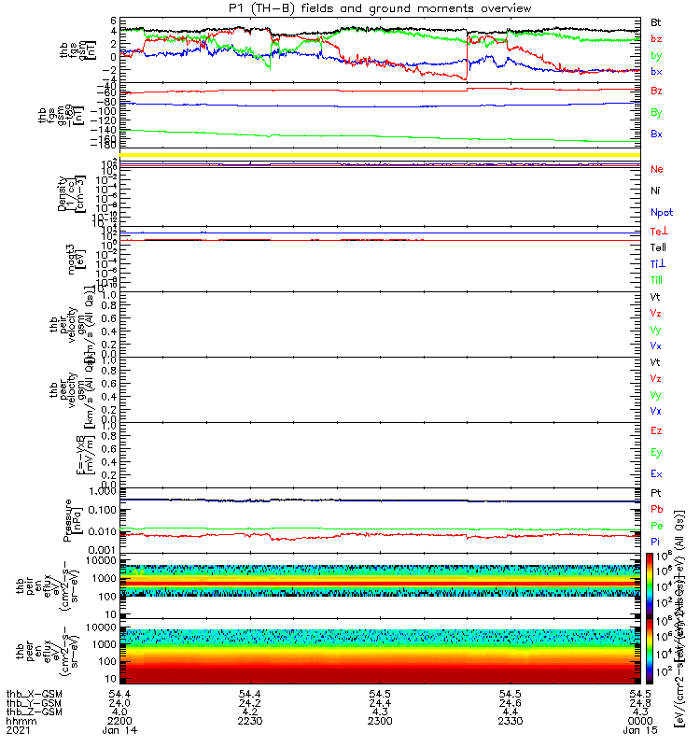Click the "hhmm" time axis label
This screenshot has height=747, width=700.
tap(21, 721)
